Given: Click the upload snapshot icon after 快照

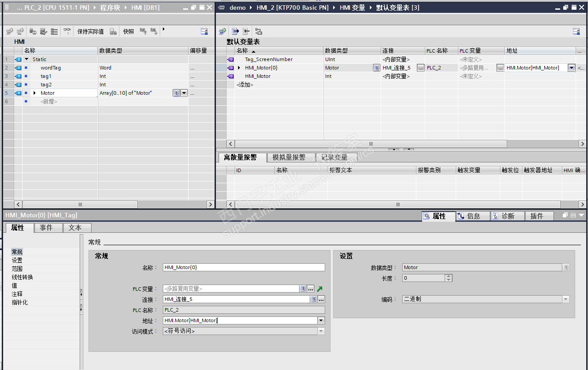Looking at the screenshot, I should tap(143, 31).
